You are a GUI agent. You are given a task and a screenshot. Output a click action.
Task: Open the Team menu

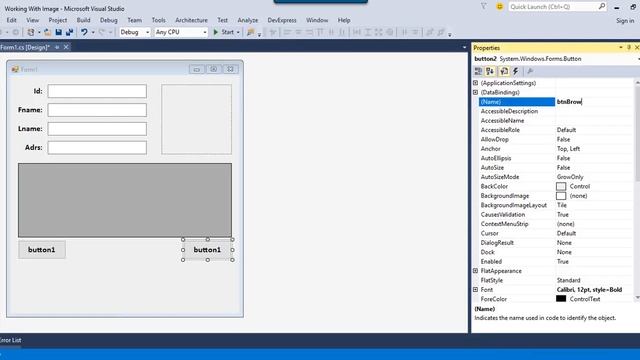coord(134,20)
